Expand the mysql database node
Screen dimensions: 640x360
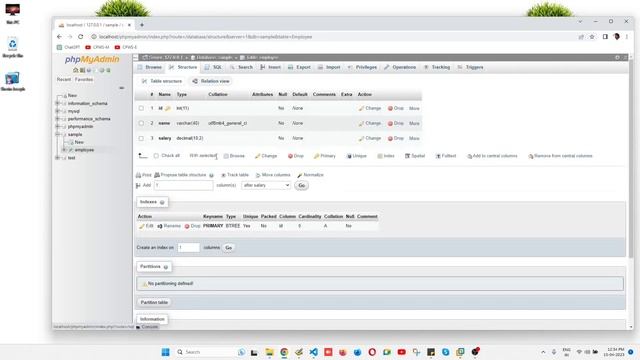tap(58, 111)
